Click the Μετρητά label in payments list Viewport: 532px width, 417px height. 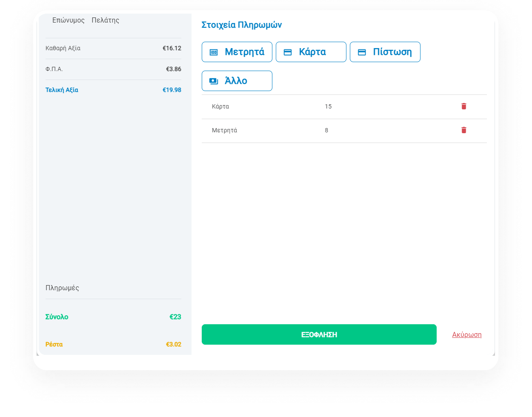point(224,130)
